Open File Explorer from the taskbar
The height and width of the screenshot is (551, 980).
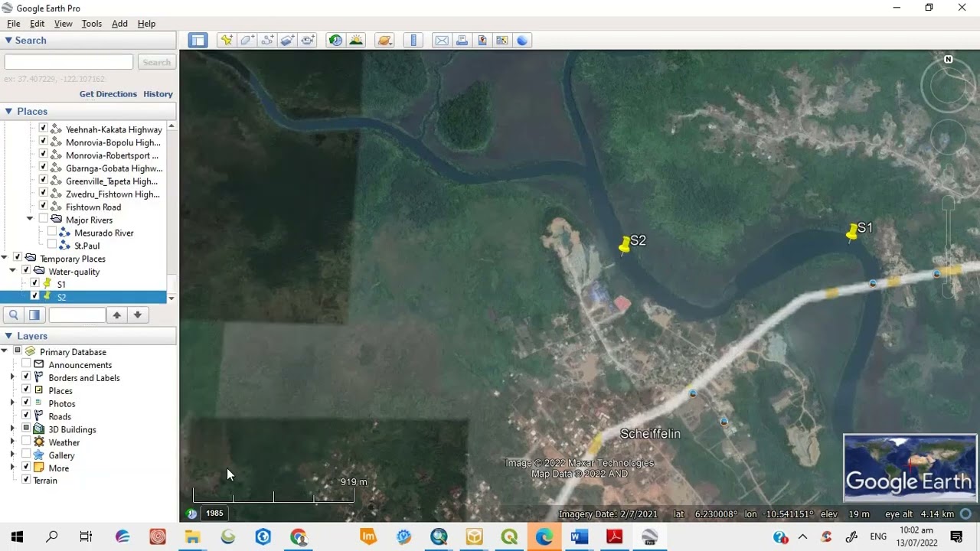[192, 536]
